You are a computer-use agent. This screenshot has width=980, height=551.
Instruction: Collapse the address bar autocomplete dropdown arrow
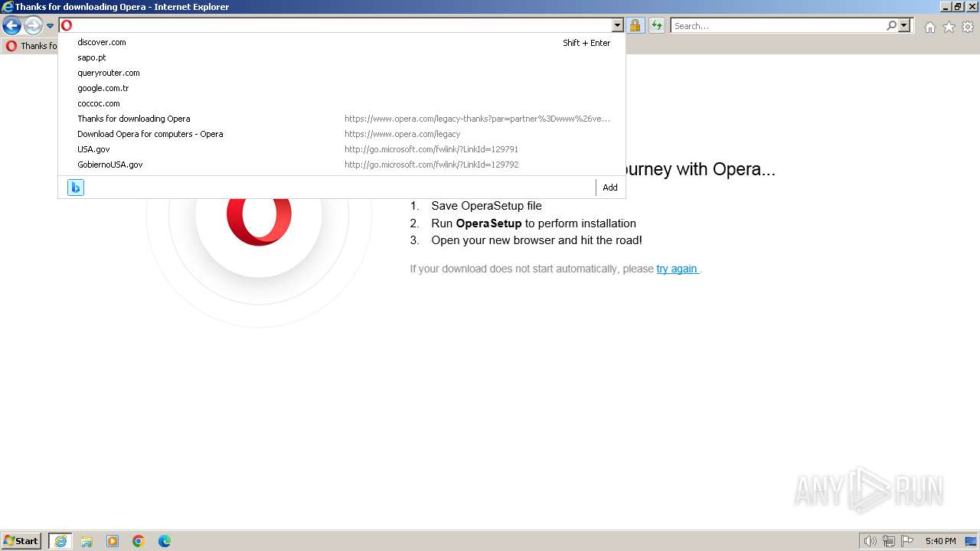click(x=618, y=25)
